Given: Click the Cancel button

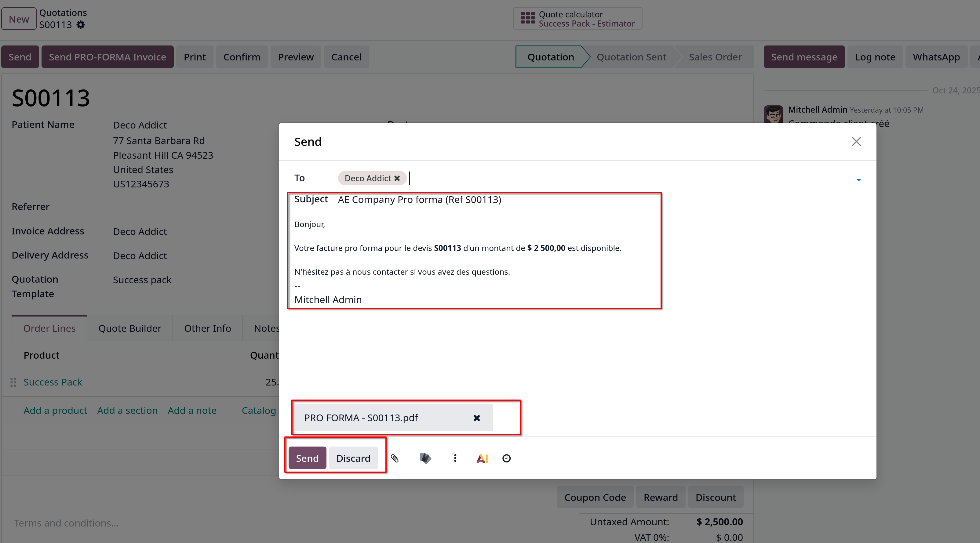Looking at the screenshot, I should 346,57.
